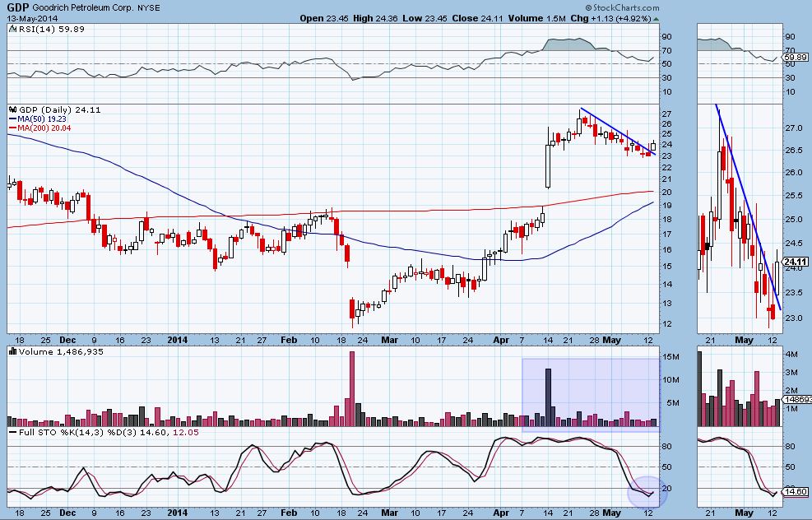Click the 23.0 price label in the zoom panel
The width and height of the screenshot is (812, 520).
pos(794,318)
